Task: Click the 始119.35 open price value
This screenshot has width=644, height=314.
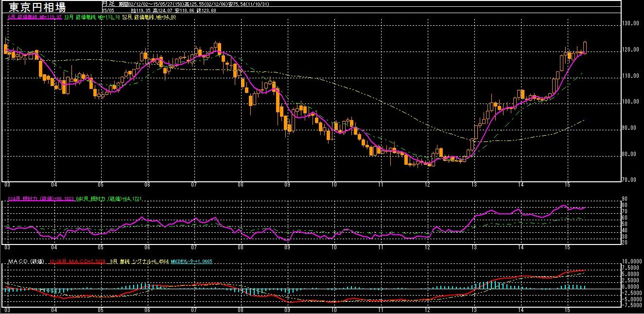Action: pos(141,10)
